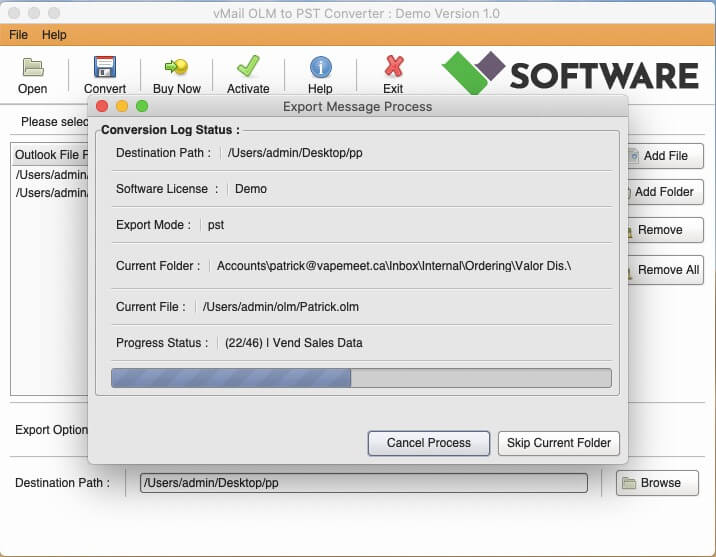
Task: Open the Buy Now toolbar icon
Action: pos(177,68)
